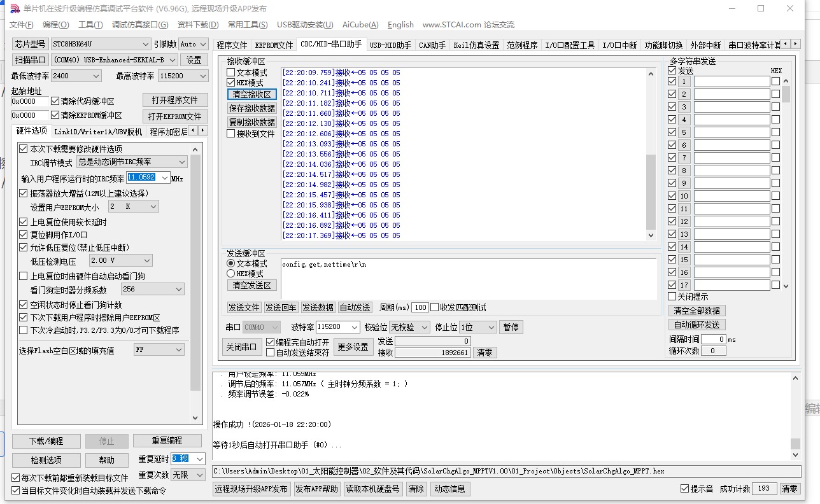Image resolution: width=820 pixels, height=504 pixels.
Task: Click the right arrow beside the 硬件选项 tabs
Action: pos(203,130)
